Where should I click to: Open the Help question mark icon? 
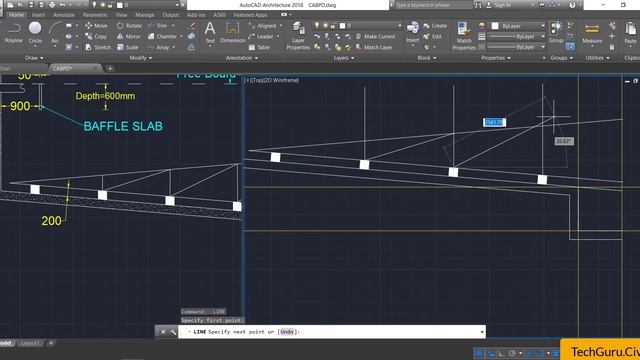point(572,5)
